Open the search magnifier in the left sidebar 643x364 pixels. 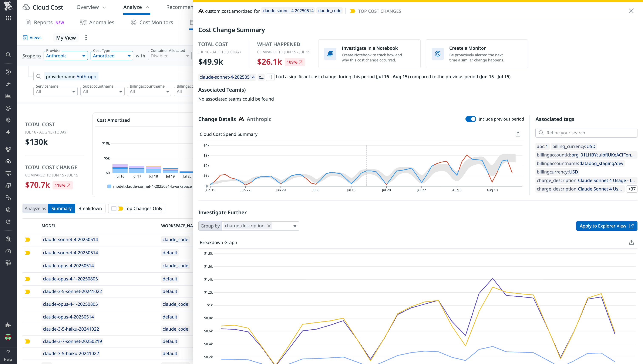[x=8, y=54]
